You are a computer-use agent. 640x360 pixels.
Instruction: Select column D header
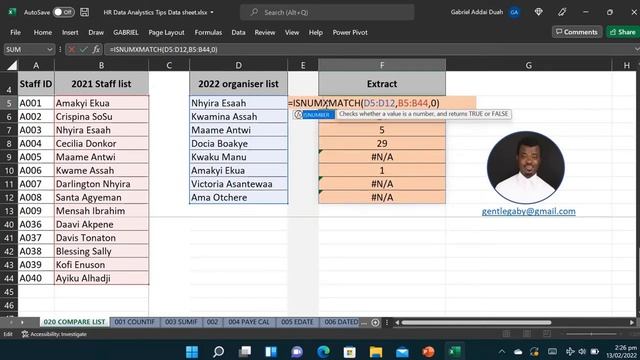[x=238, y=65]
